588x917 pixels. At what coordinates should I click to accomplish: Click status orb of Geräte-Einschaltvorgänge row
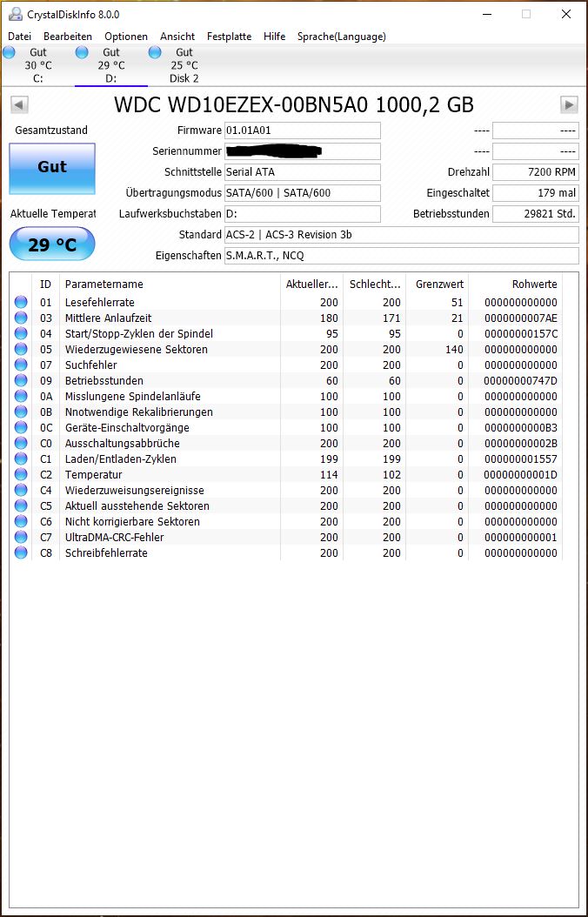point(21,427)
